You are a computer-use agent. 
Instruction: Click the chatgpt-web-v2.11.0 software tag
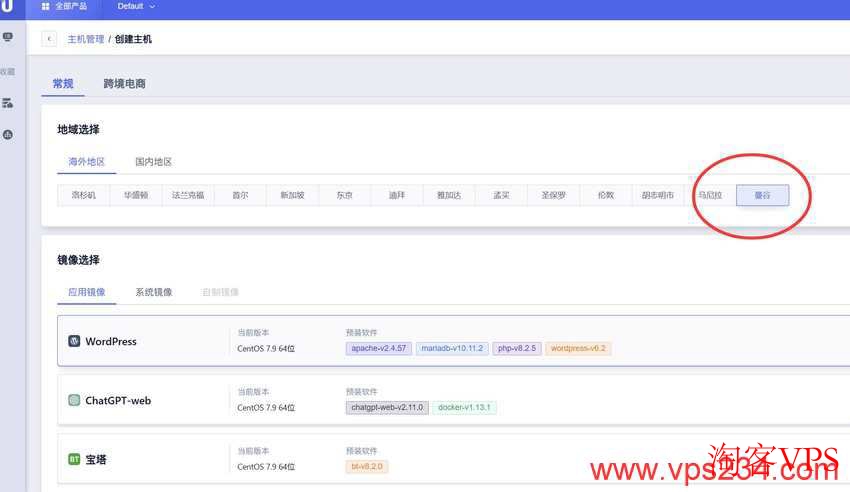(387, 407)
